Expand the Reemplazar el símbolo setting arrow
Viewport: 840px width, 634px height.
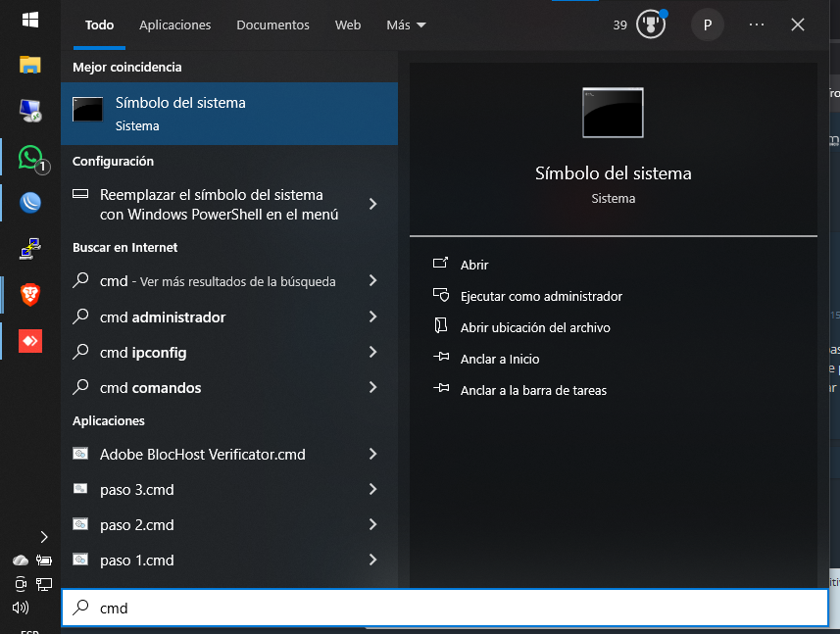pos(372,204)
